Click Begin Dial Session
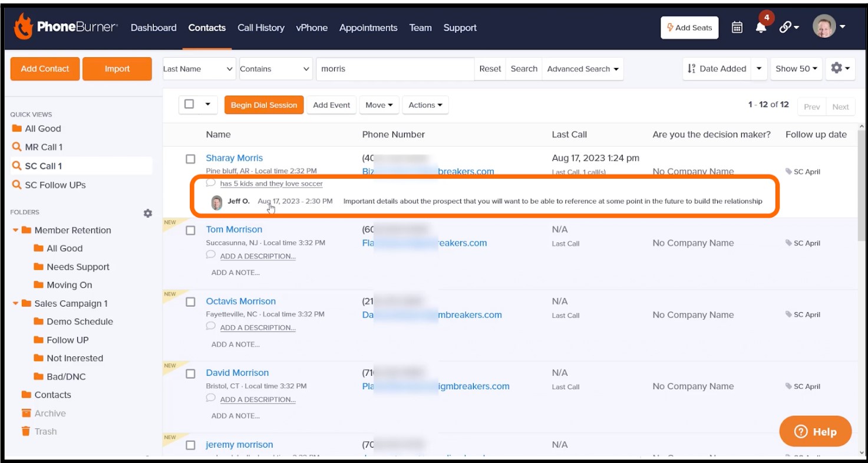This screenshot has height=463, width=868. coord(264,105)
